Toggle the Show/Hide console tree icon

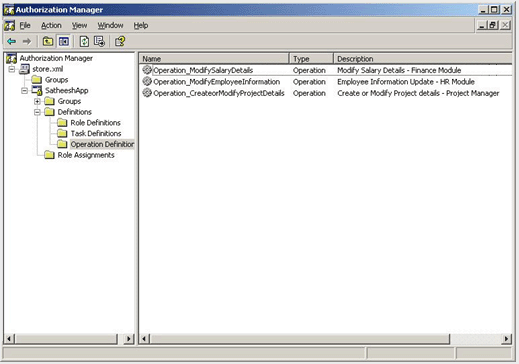pyautogui.click(x=64, y=41)
